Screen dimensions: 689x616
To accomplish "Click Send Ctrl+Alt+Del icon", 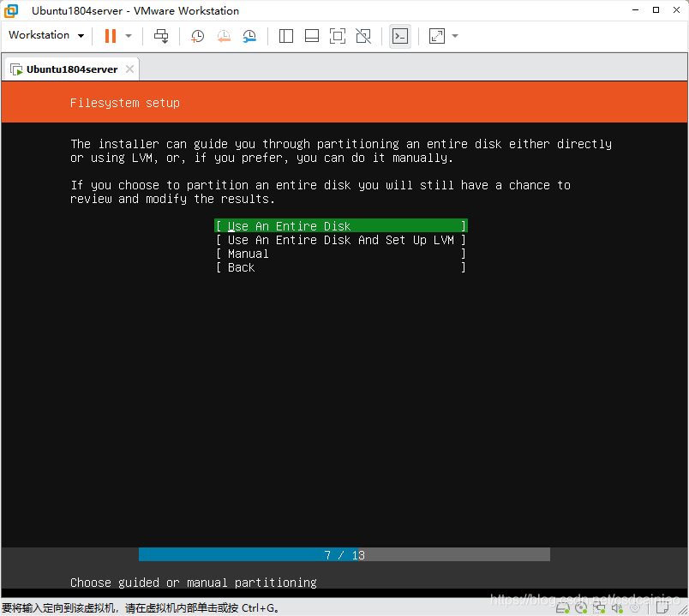I will pos(161,36).
